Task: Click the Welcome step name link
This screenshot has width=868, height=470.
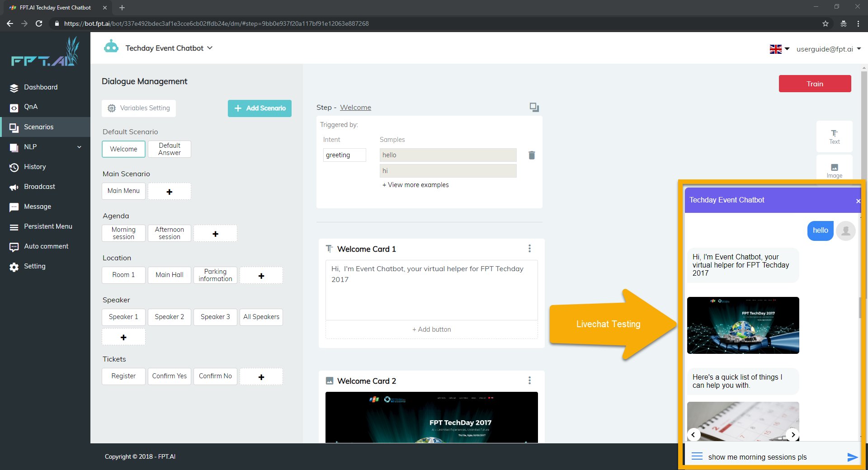Action: click(x=355, y=108)
